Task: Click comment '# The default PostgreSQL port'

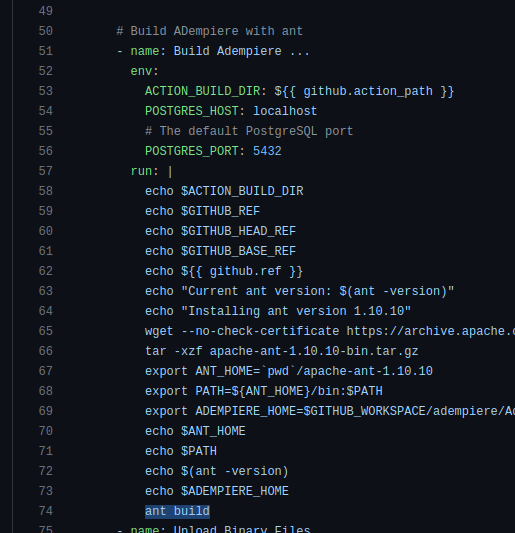Action: click(249, 131)
